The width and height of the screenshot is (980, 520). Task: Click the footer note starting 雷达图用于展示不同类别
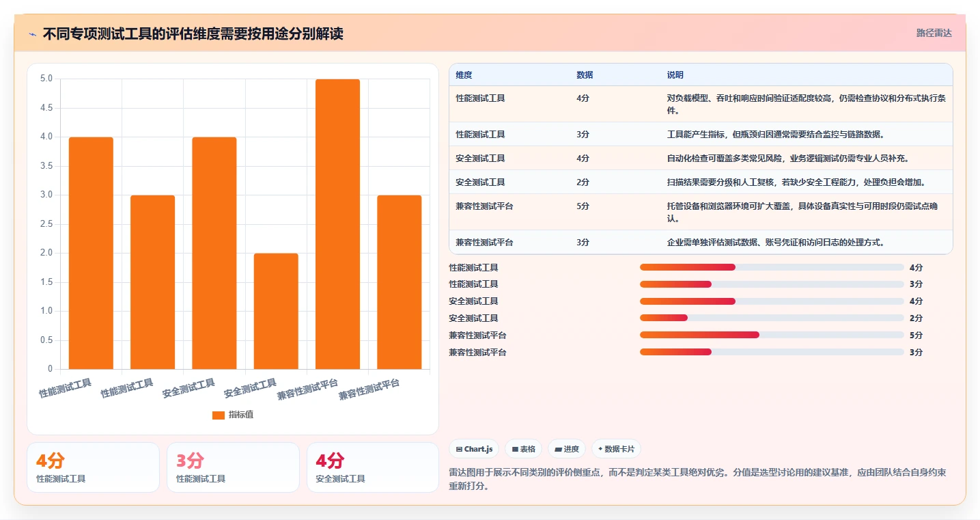coord(697,480)
